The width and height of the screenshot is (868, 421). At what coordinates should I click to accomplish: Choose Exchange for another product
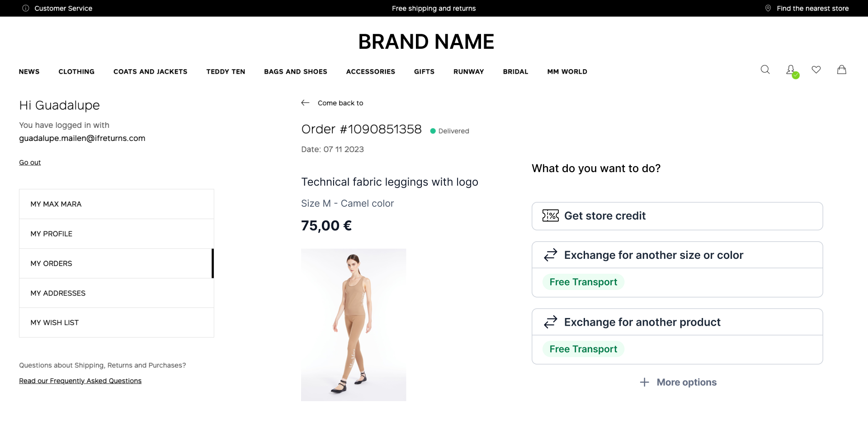(x=642, y=322)
